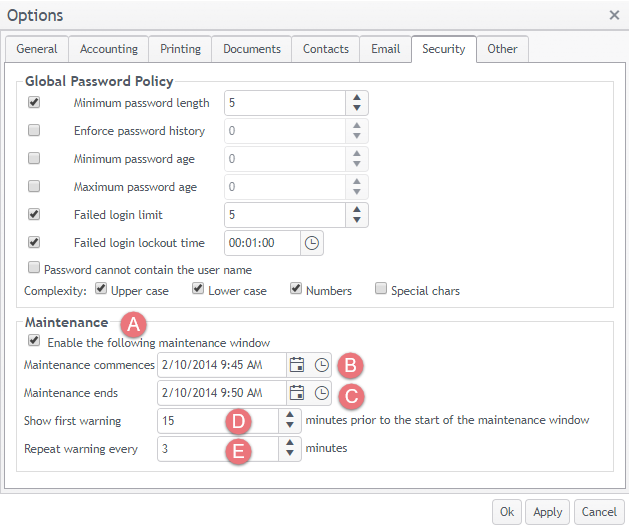Open calendar picker for Maintenance commences

[296, 365]
